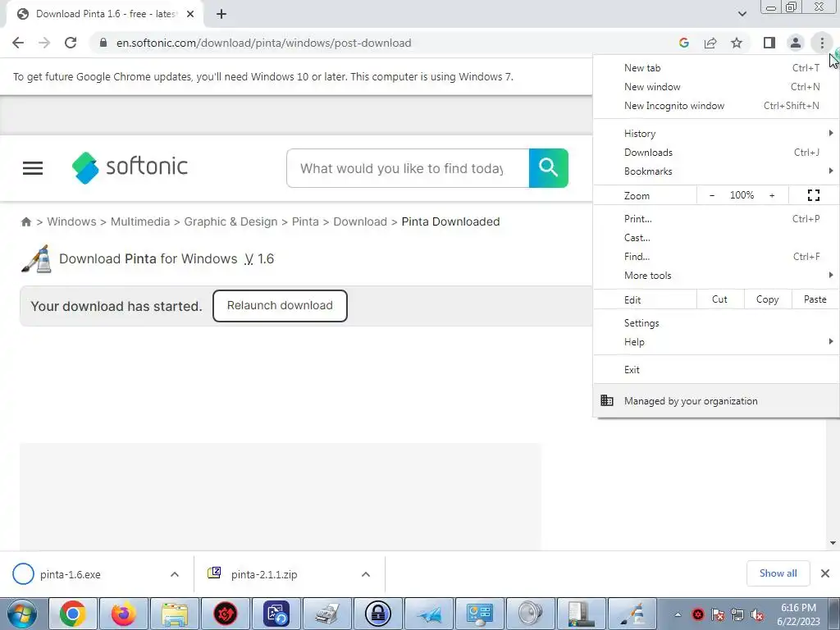The image size is (840, 630).
Task: Click the browser back arrow
Action: [18, 43]
